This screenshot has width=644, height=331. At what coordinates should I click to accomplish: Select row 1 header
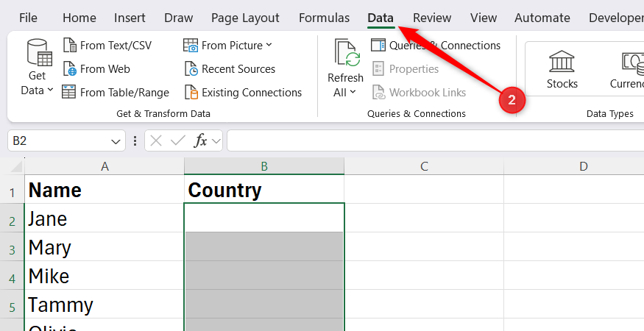click(x=12, y=189)
